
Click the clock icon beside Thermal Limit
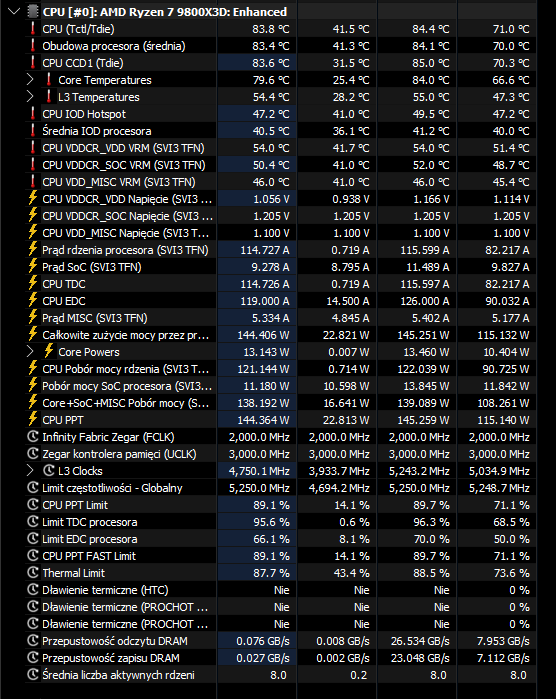coord(33,572)
